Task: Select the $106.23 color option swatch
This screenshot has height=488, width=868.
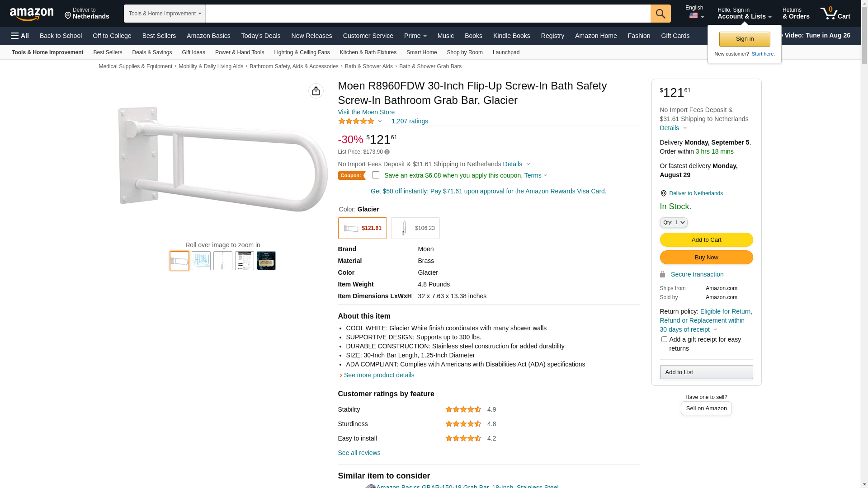Action: coord(415,228)
